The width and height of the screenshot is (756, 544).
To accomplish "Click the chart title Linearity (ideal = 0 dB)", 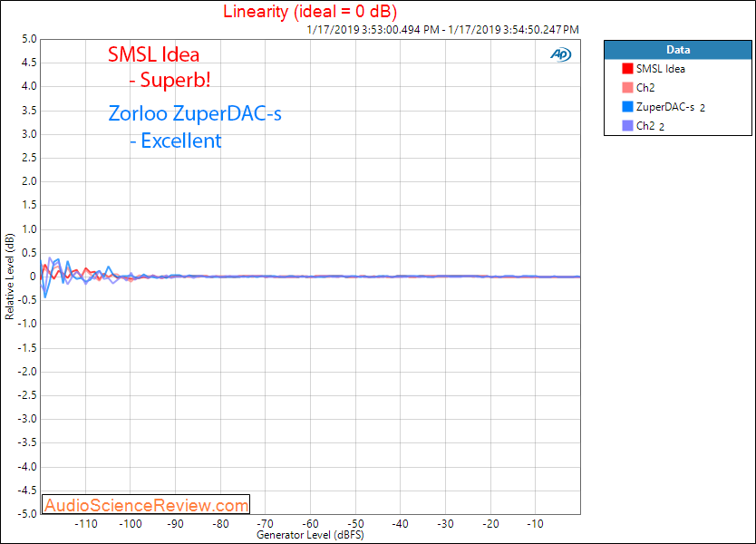I will point(310,12).
